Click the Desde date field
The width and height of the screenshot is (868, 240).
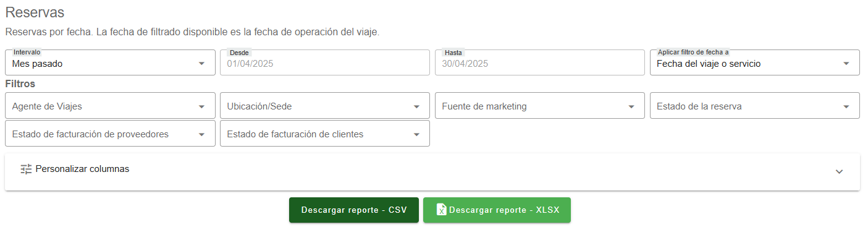click(325, 62)
